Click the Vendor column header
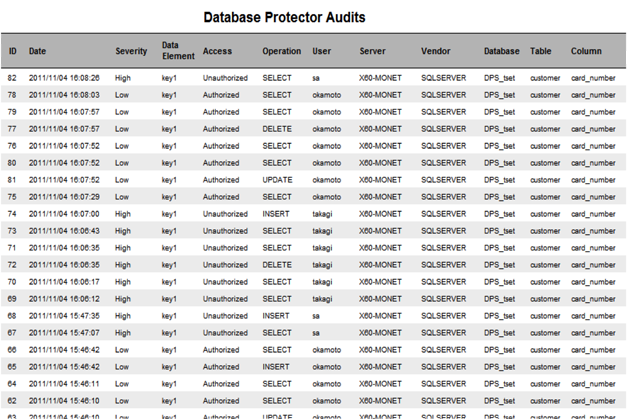 [436, 50]
